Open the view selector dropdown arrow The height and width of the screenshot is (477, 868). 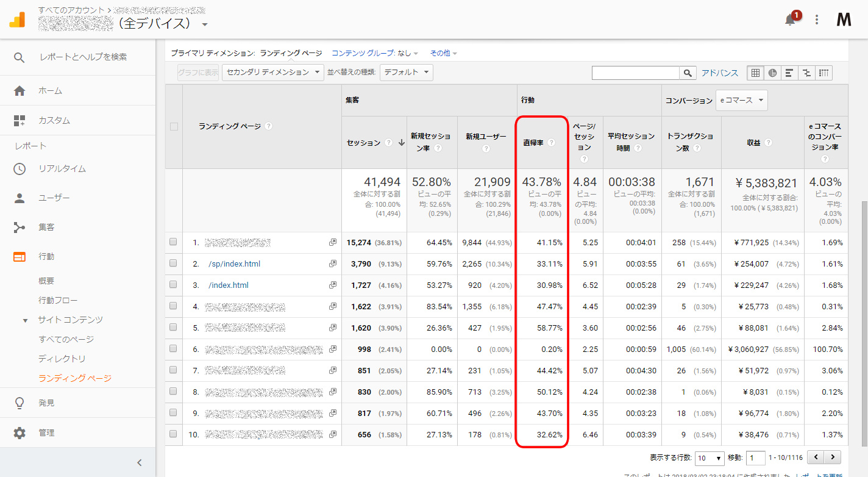coord(205,25)
